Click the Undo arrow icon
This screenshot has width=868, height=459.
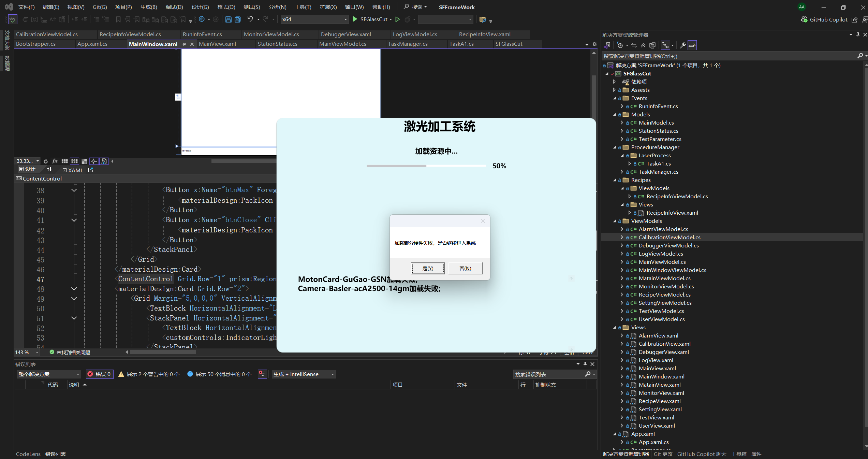[250, 19]
